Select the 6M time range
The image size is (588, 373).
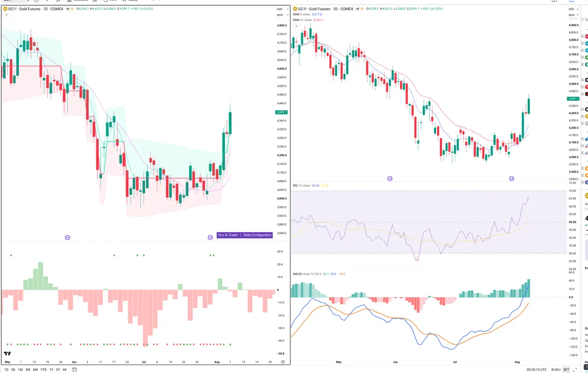point(35,370)
